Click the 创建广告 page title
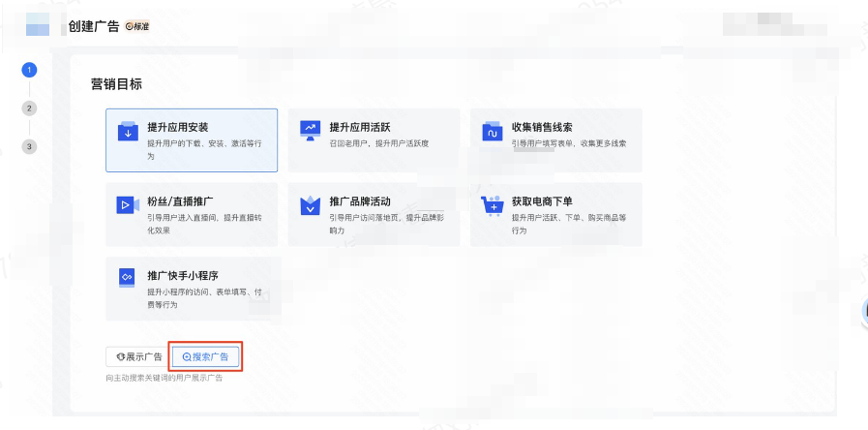Screen dimensions: 868x430 [x=94, y=26]
